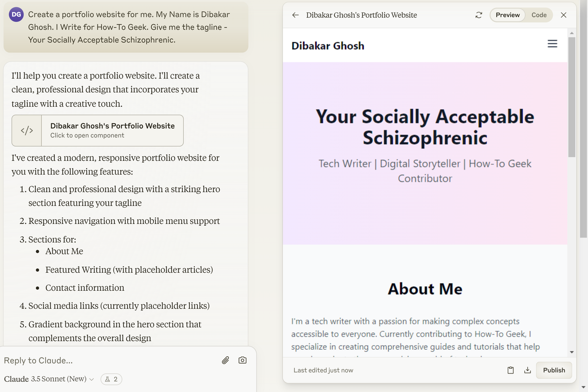
Task: Open the code component icon card
Action: click(x=27, y=131)
